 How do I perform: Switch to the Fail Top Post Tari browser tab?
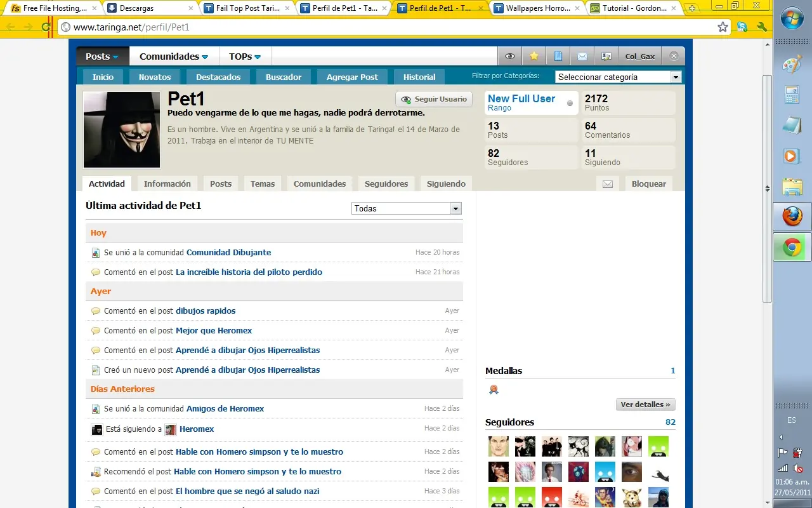click(248, 9)
